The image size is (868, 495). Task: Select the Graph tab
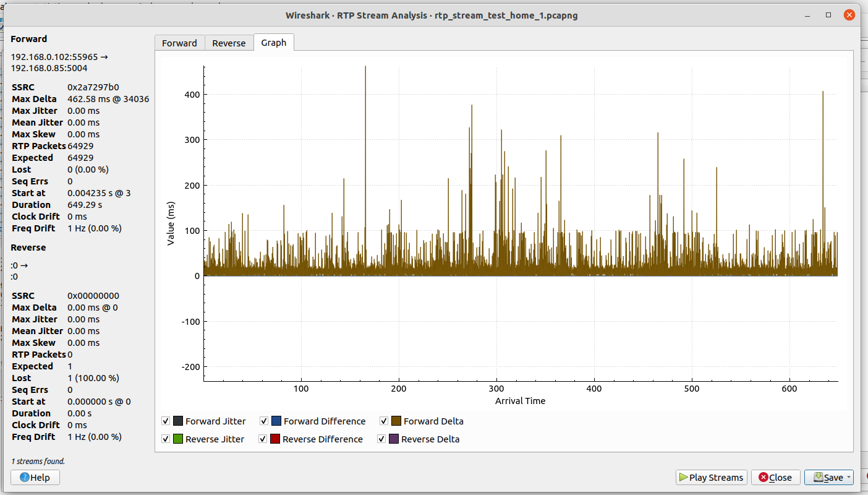pos(274,42)
